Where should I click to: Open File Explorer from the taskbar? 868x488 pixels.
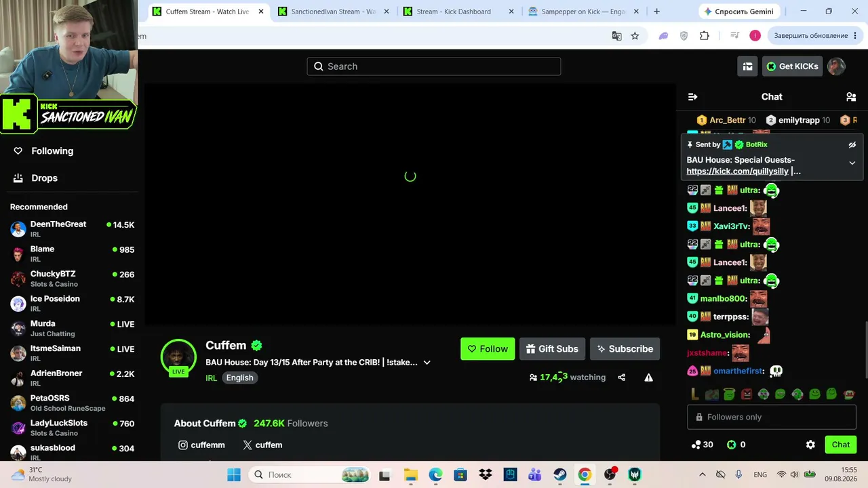tap(410, 474)
